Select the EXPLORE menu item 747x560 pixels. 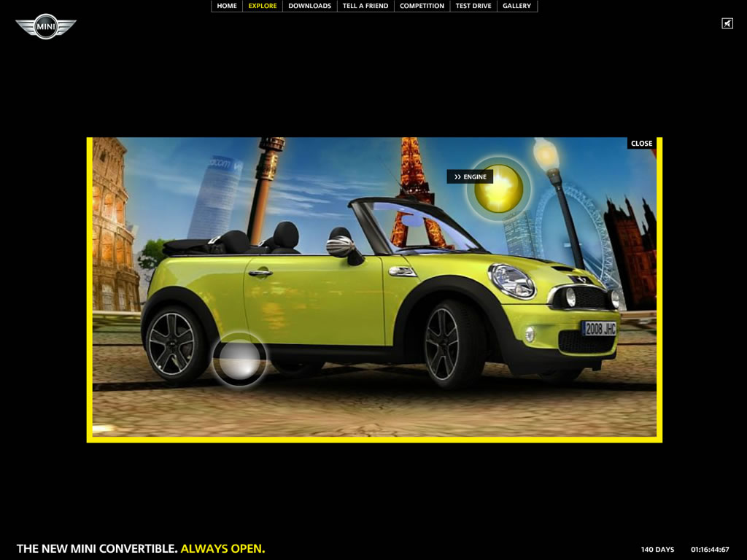click(263, 6)
